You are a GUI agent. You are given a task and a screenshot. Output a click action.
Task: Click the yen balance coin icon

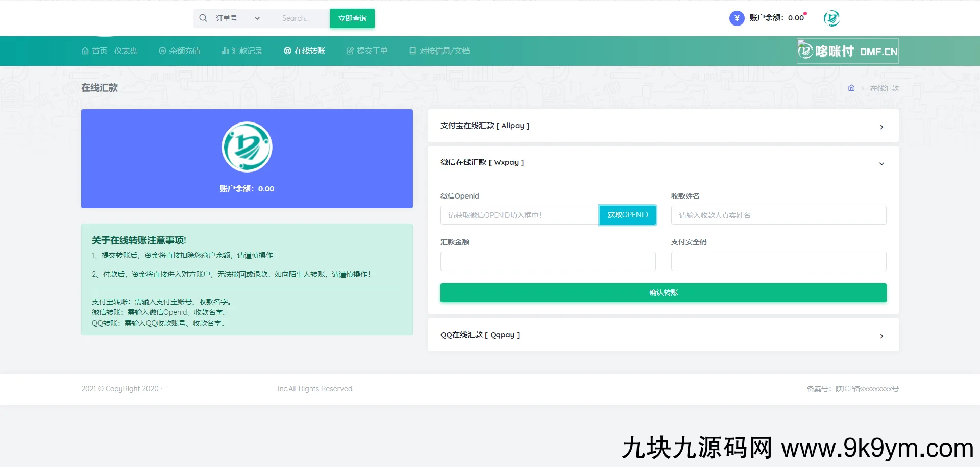click(x=737, y=18)
